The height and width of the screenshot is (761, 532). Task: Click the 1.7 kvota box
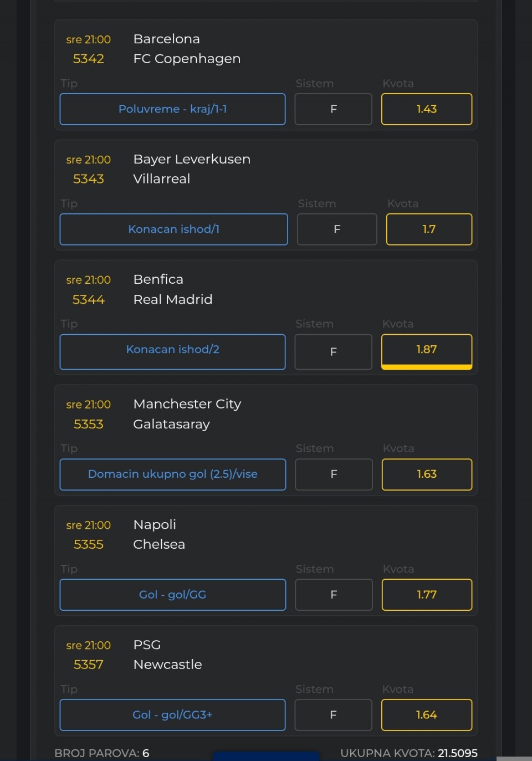pyautogui.click(x=429, y=229)
